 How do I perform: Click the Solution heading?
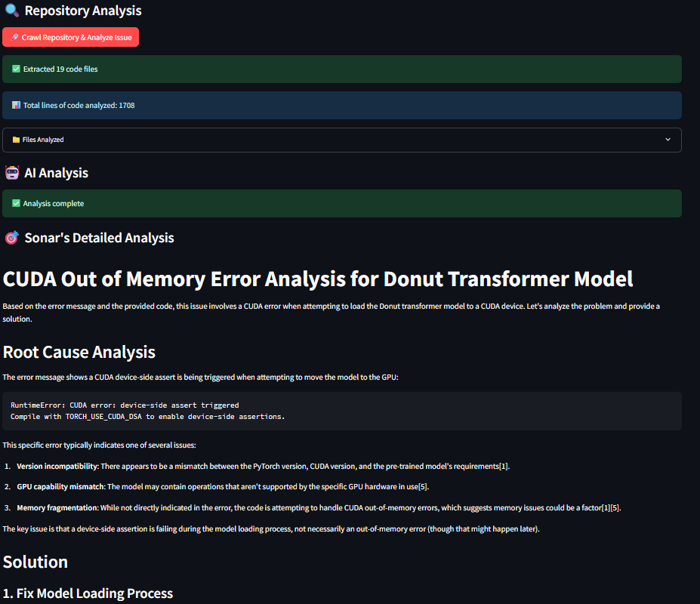coord(35,562)
